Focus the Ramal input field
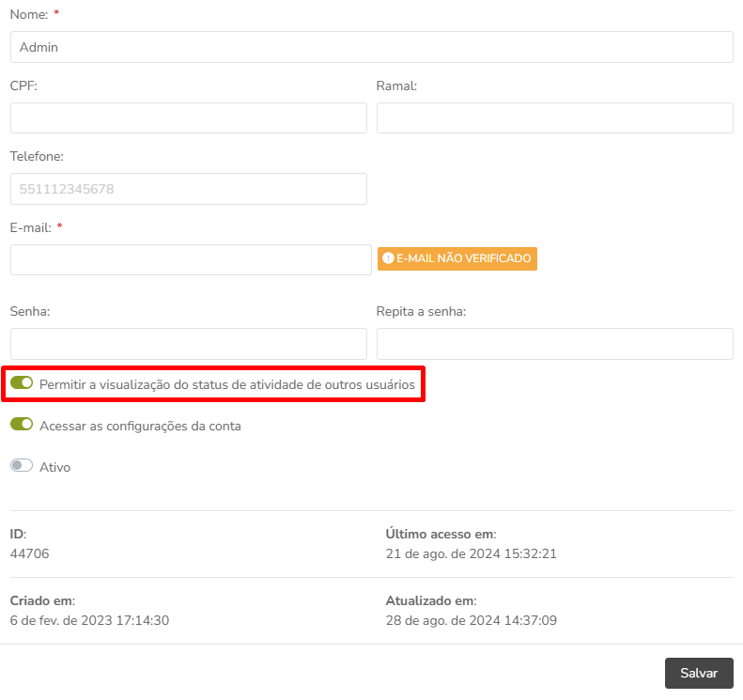 [x=555, y=117]
